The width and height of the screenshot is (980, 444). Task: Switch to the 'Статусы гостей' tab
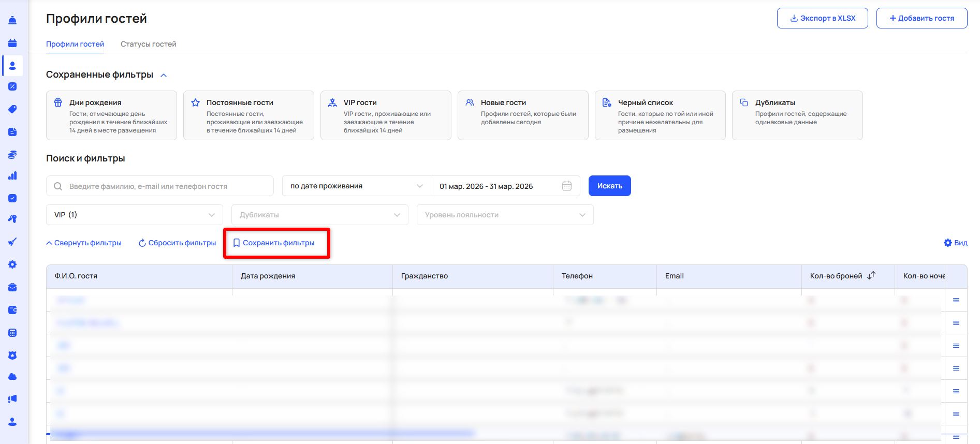click(148, 44)
